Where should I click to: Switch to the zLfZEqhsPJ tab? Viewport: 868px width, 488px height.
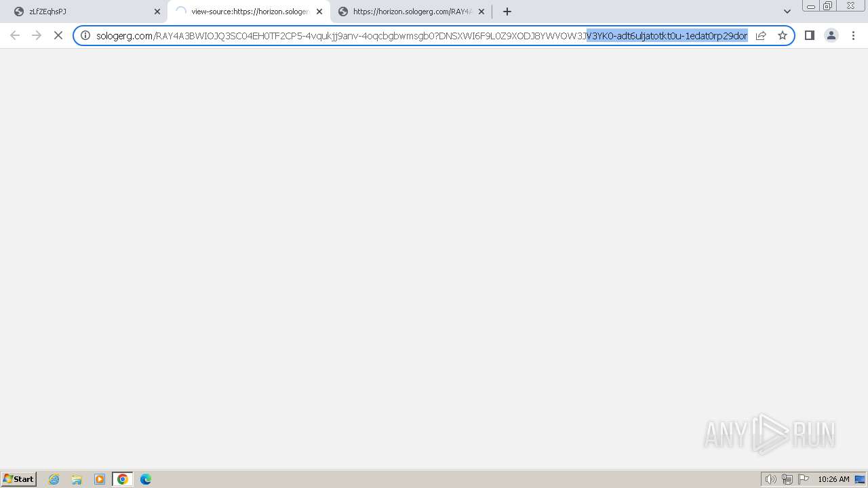point(85,12)
